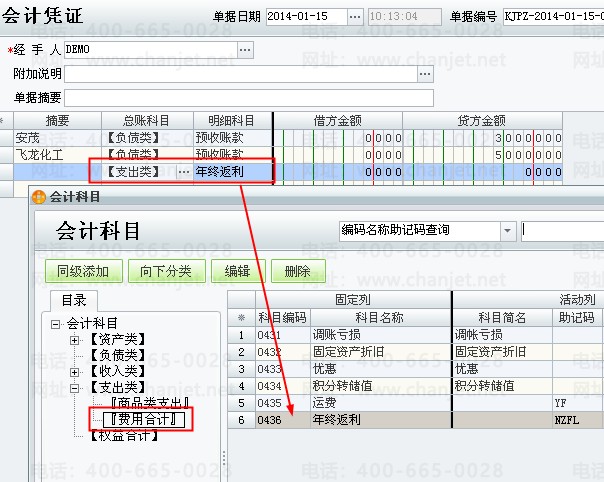Expand the 【资产类】 tree node

point(75,341)
